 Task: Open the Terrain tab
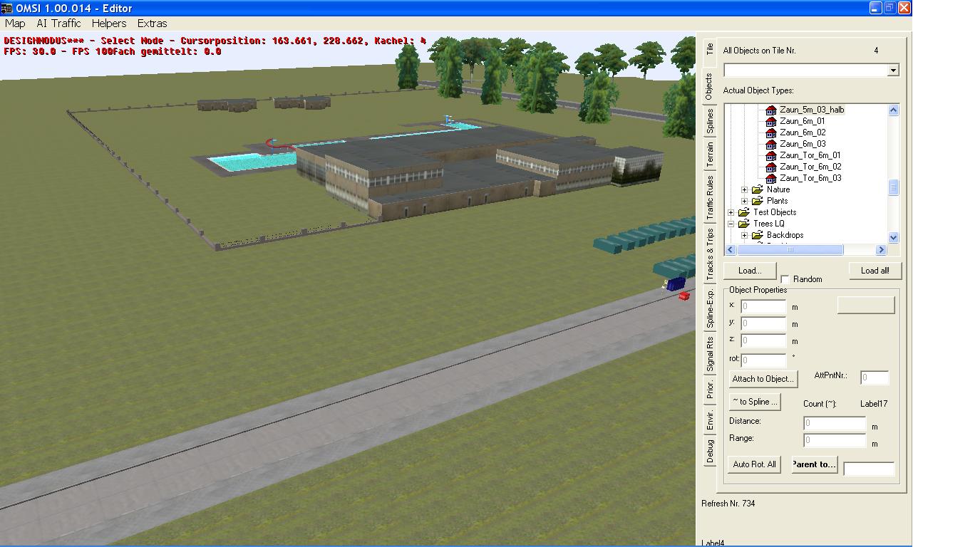pos(709,155)
